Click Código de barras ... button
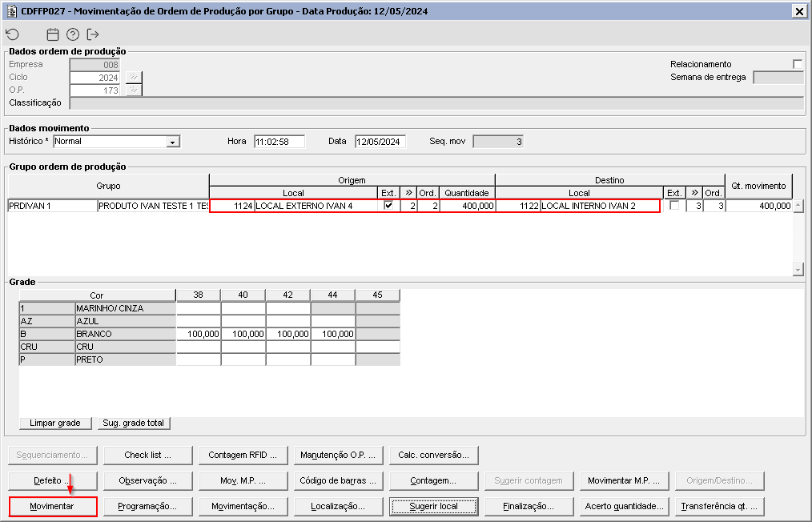812x522 pixels. tap(338, 480)
